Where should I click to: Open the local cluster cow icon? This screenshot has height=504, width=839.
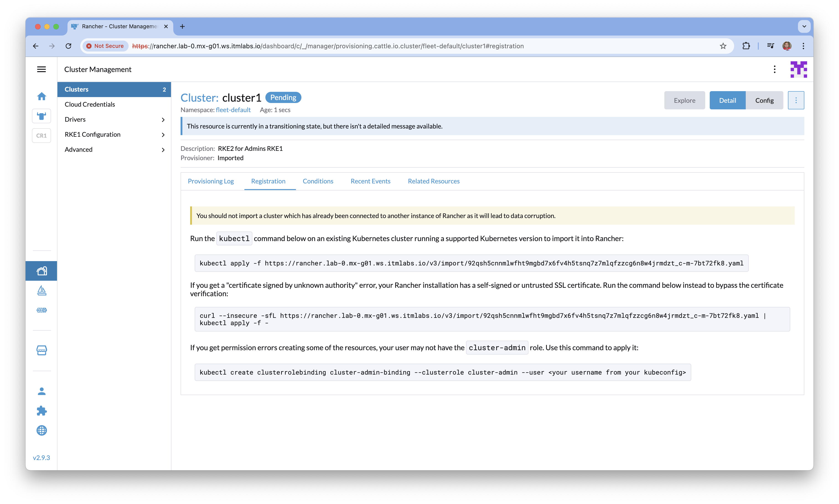point(41,116)
